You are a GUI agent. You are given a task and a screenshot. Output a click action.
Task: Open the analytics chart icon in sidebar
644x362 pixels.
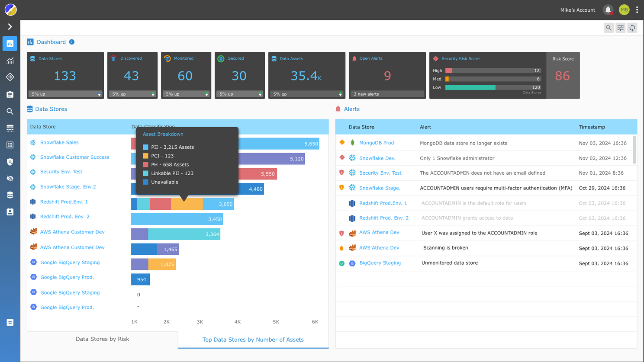pyautogui.click(x=10, y=61)
